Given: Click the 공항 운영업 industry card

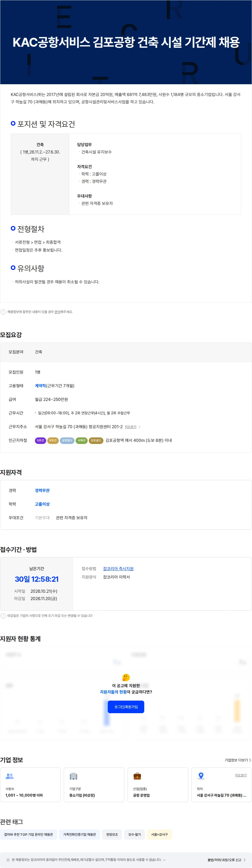Looking at the screenshot, I should click(x=158, y=785).
